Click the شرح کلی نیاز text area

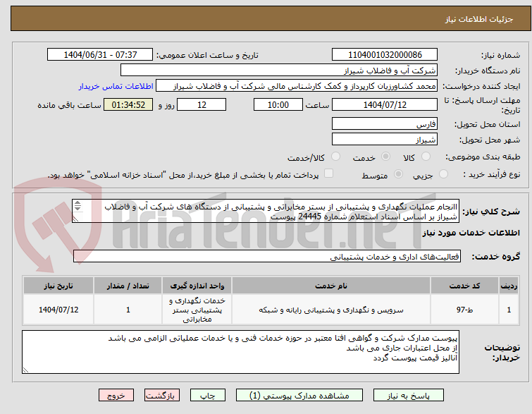pyautogui.click(x=266, y=212)
